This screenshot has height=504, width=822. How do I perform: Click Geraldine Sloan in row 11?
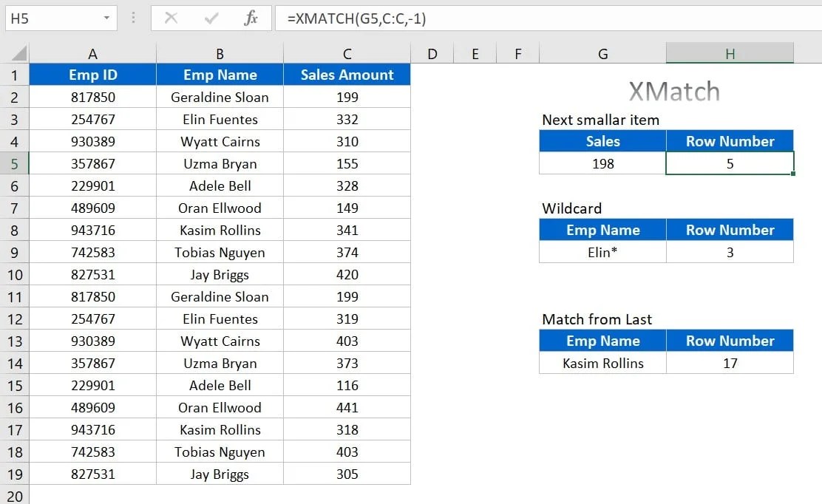[220, 296]
